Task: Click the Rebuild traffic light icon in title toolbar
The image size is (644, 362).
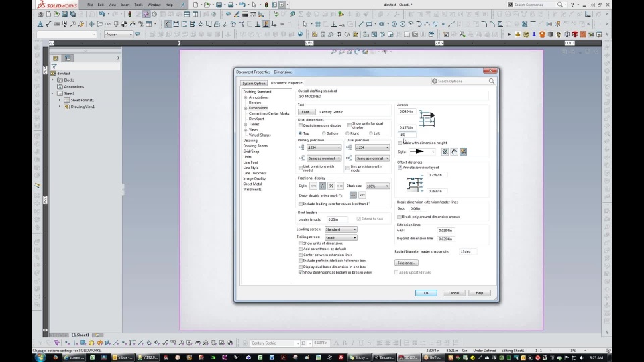Action: (266, 5)
